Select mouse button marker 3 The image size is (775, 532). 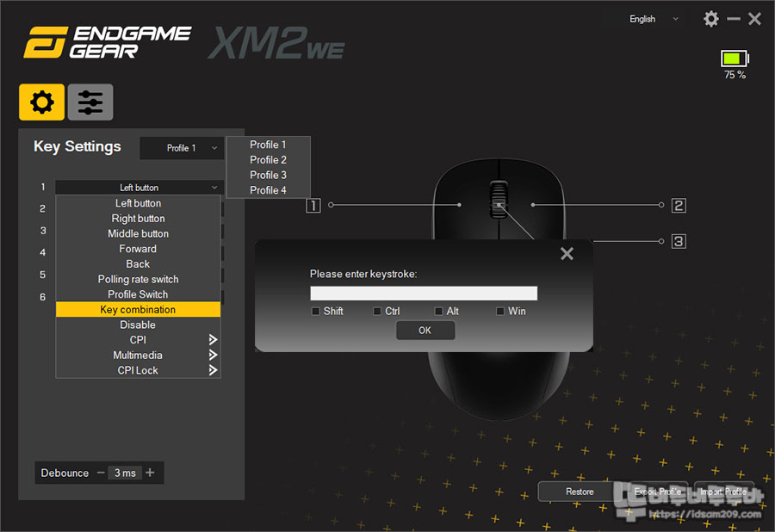[679, 242]
